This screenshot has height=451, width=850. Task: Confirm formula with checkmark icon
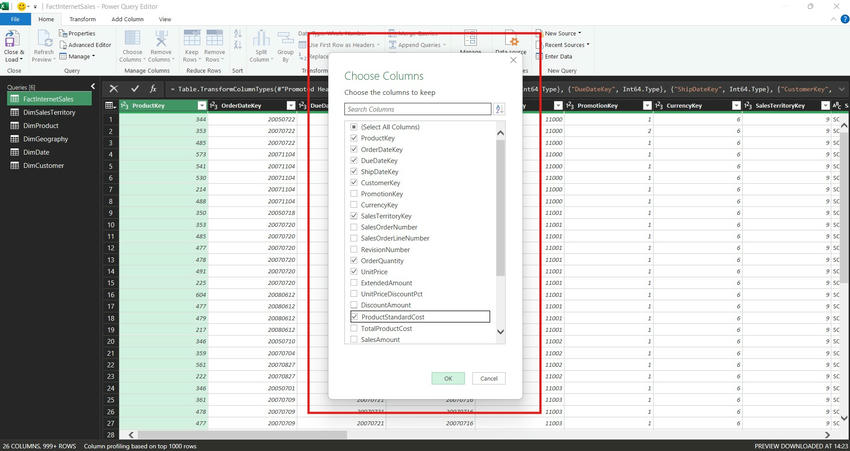point(135,89)
